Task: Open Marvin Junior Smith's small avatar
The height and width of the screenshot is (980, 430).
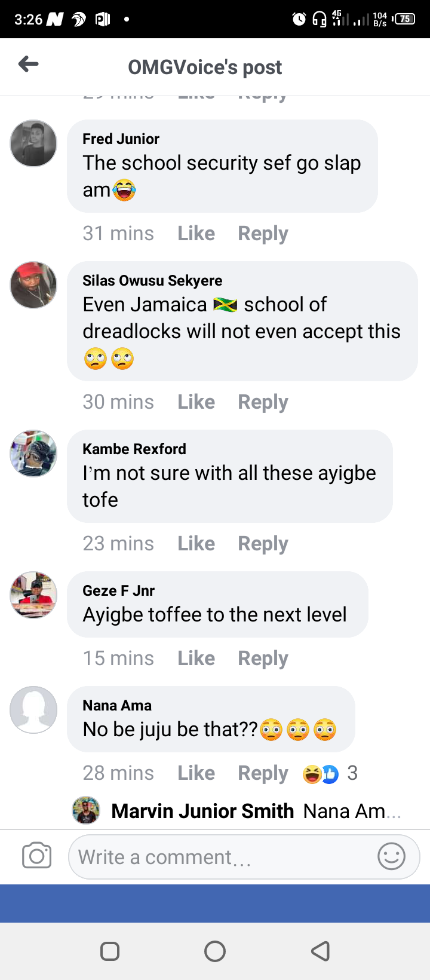Action: (x=86, y=811)
